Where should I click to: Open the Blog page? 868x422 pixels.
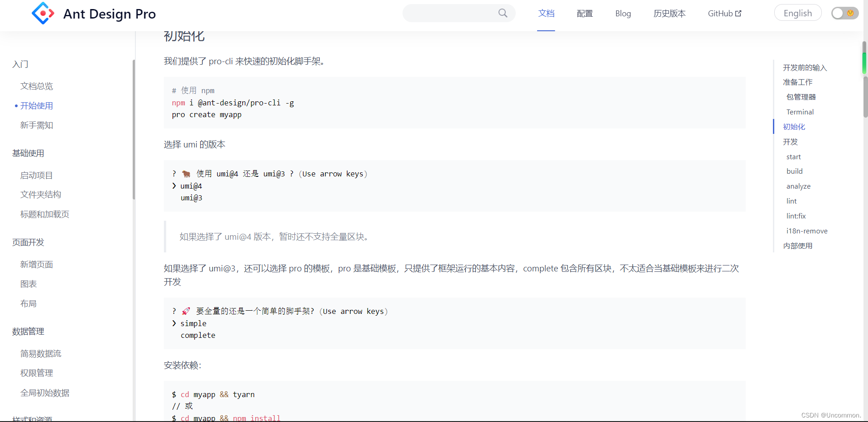623,13
